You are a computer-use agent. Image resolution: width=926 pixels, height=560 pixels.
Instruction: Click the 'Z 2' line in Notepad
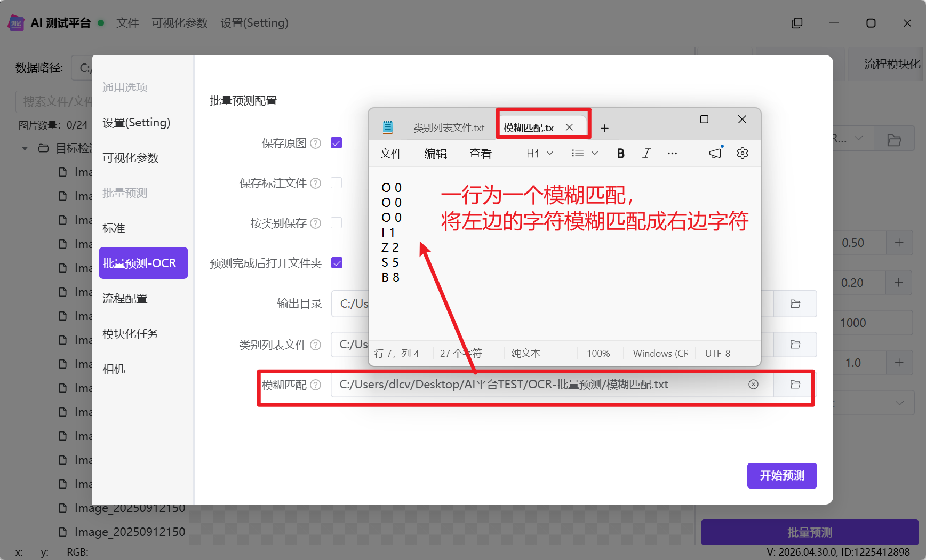[390, 247]
